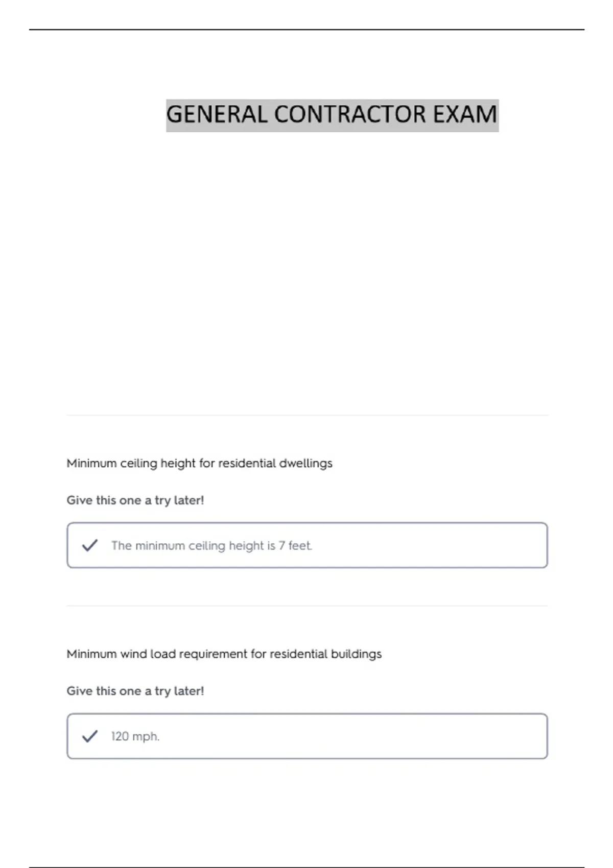
Task: Click the divider line above the wind load question
Action: (307, 606)
